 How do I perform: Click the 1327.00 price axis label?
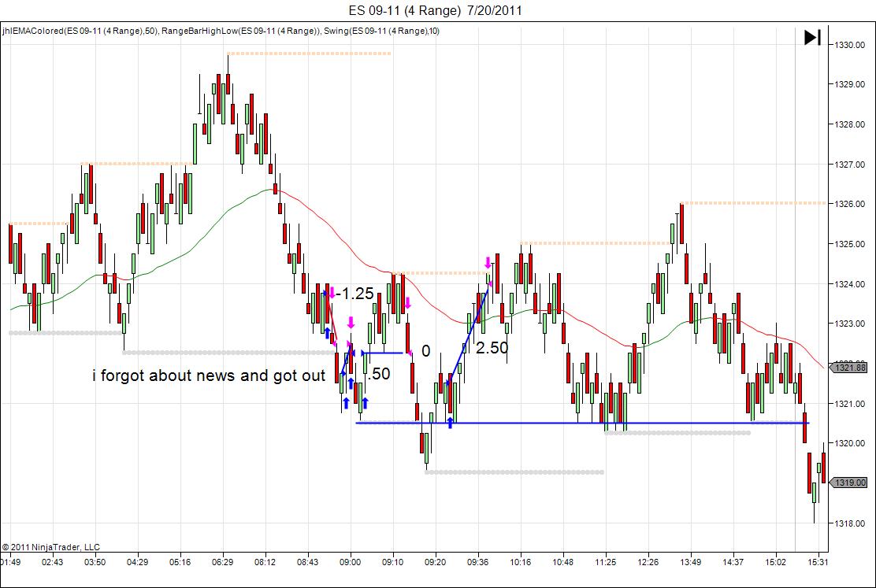pos(849,165)
